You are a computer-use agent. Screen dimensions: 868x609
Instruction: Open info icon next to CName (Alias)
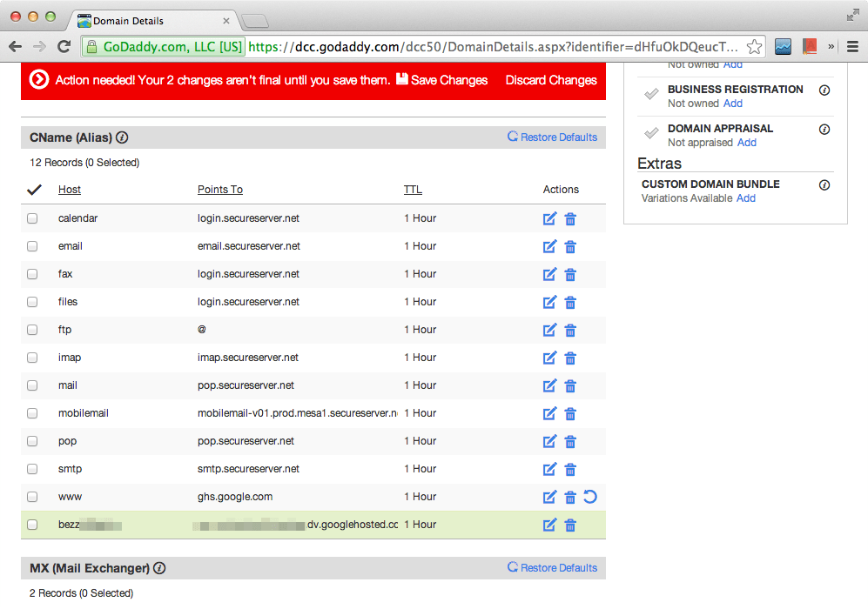[x=123, y=137]
